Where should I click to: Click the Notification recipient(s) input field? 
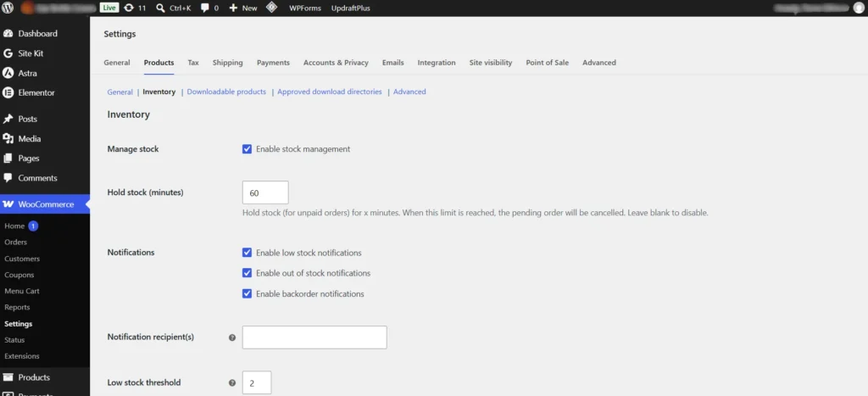coord(314,337)
